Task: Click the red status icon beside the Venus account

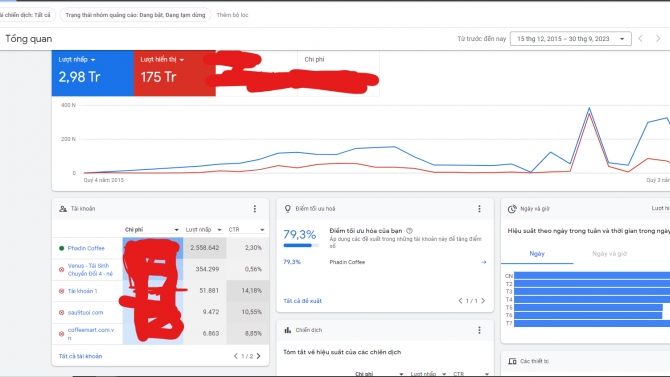Action: [62, 270]
